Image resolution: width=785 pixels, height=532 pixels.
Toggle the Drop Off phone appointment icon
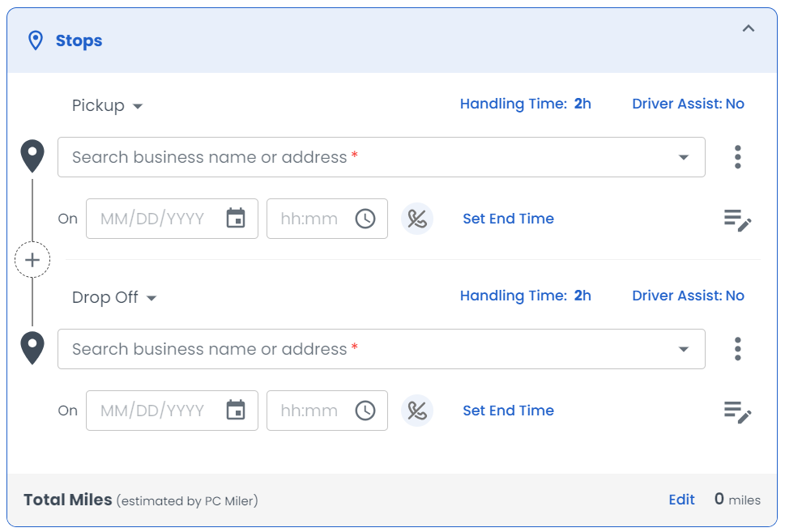[x=417, y=411]
